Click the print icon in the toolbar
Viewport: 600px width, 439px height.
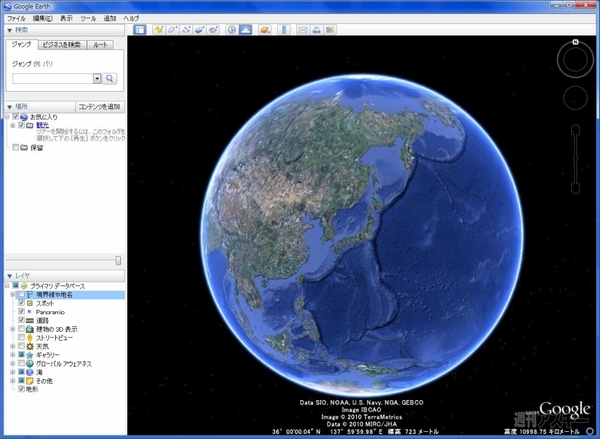tap(316, 29)
